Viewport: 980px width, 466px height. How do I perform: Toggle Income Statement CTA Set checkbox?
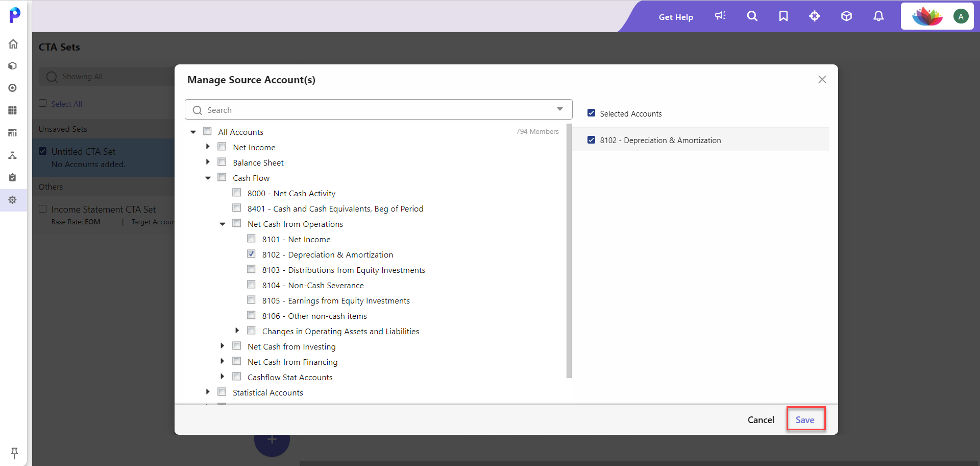pyautogui.click(x=43, y=209)
